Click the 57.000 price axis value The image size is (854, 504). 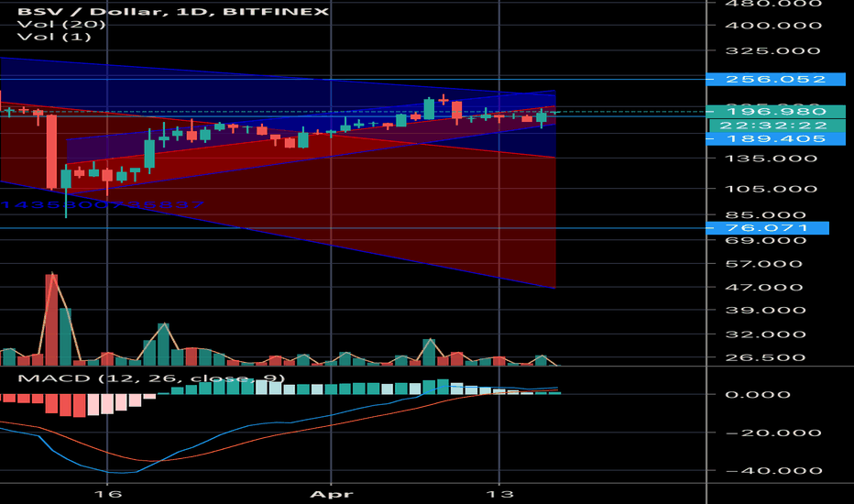pos(763,264)
